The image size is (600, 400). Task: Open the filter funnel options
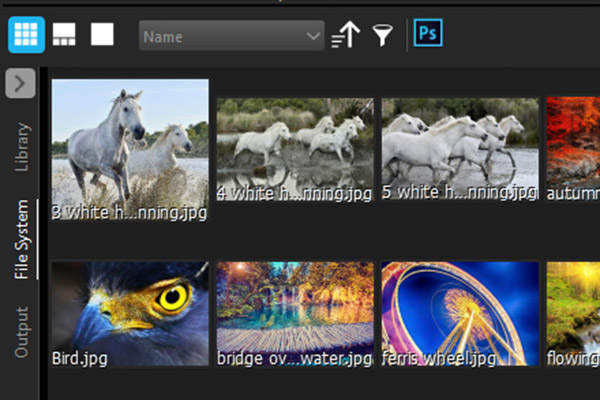(382, 35)
